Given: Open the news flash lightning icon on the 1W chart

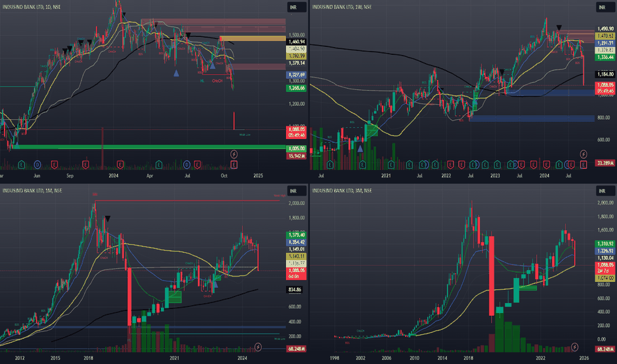Looking at the screenshot, I should 583,154.
